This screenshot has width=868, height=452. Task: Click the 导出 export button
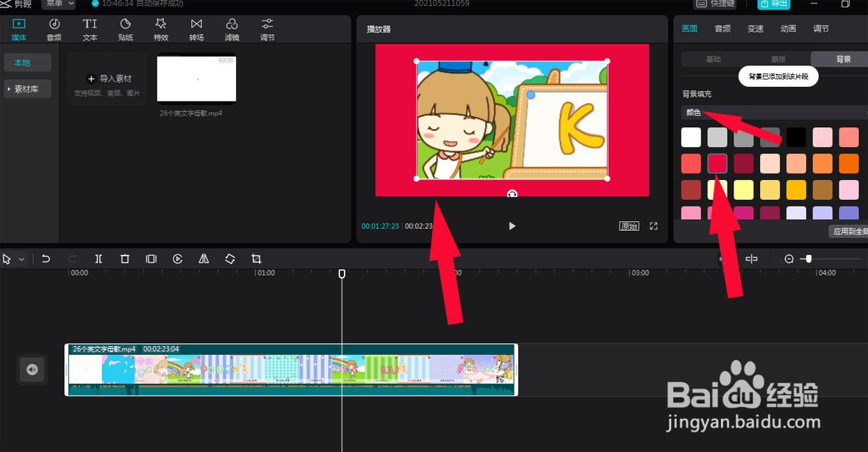tap(774, 4)
